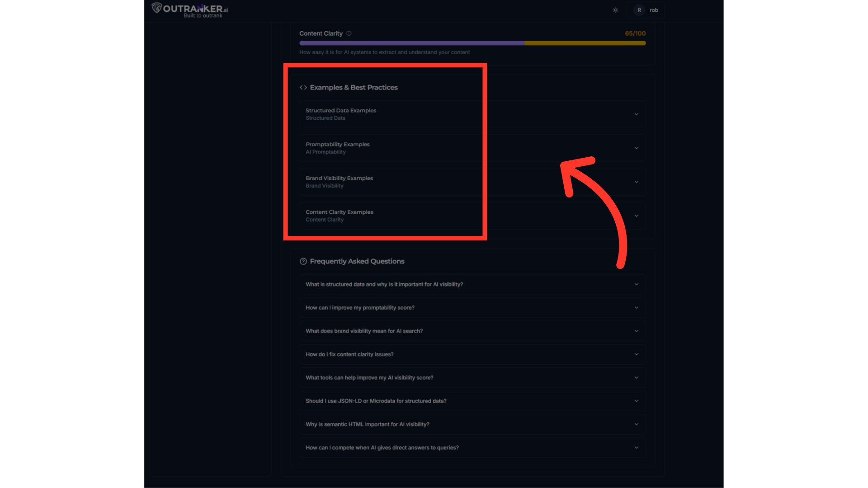Click the R user avatar circle

[639, 10]
